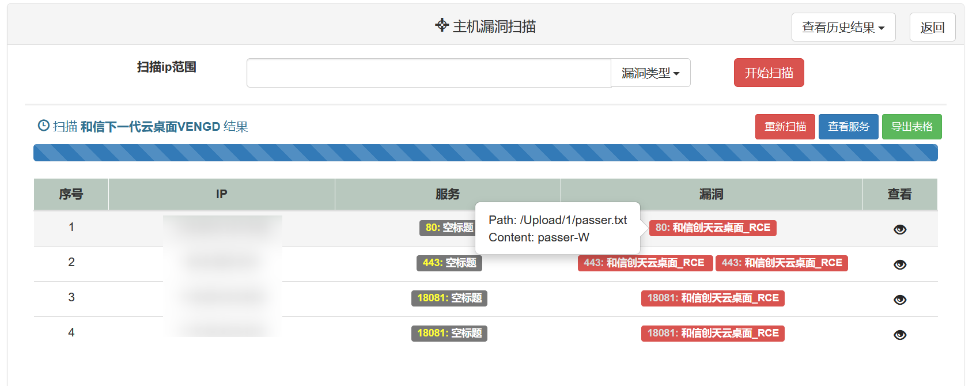The height and width of the screenshot is (386, 980).
Task: View details via eye icon in row 3
Action: (900, 300)
